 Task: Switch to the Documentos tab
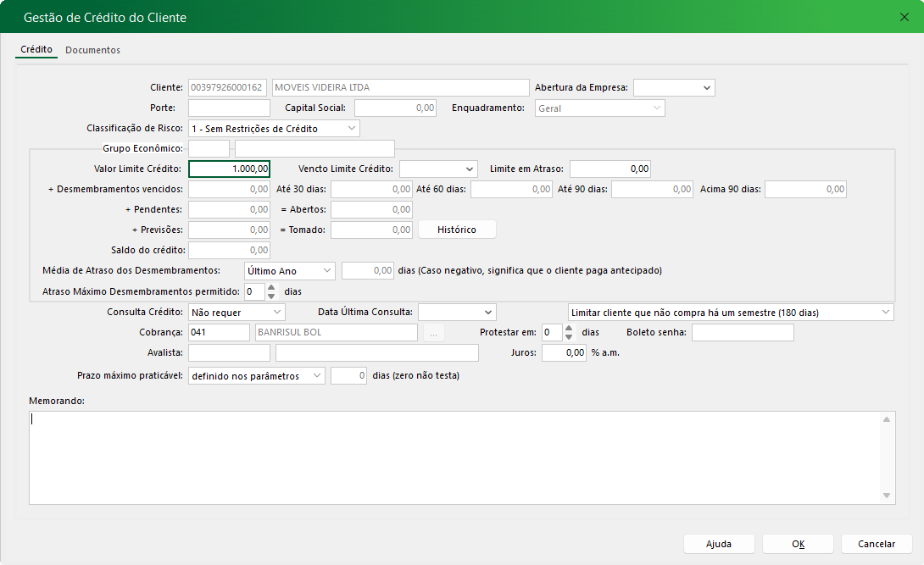[92, 50]
